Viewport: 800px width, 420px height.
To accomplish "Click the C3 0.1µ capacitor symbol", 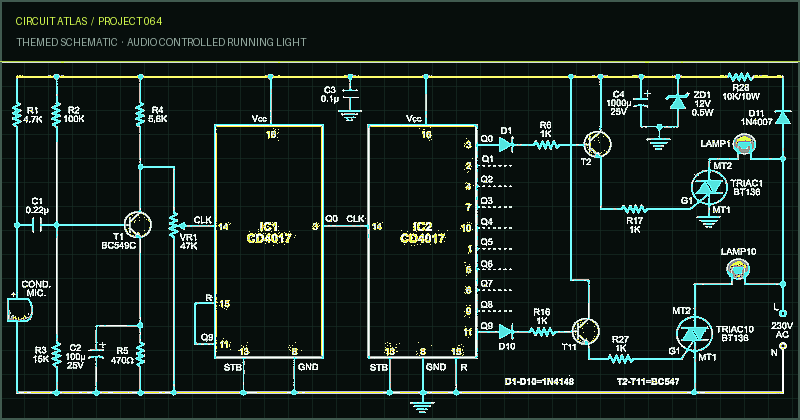I will pyautogui.click(x=349, y=93).
